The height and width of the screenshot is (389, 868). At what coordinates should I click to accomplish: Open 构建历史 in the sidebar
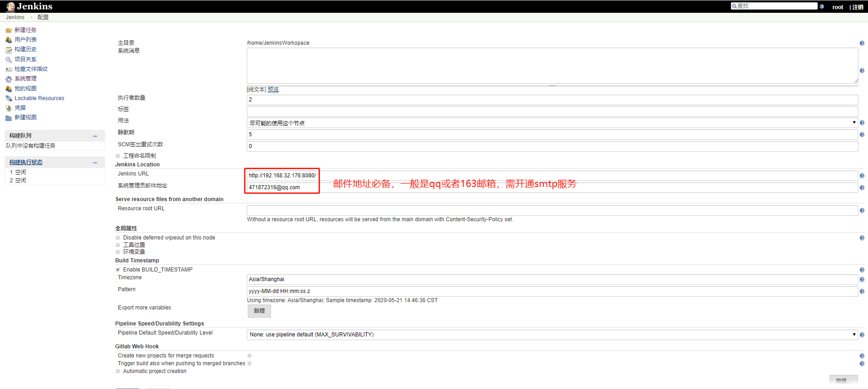26,49
